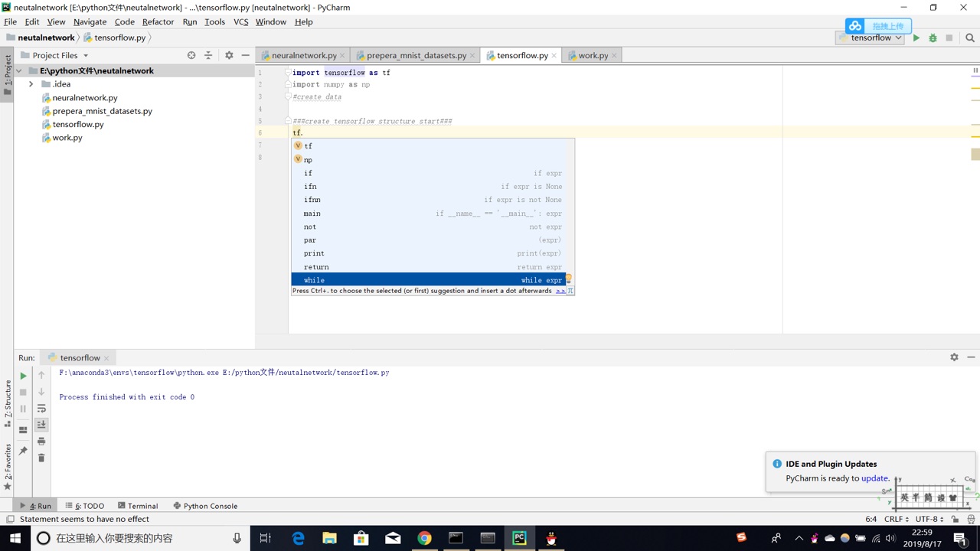Viewport: 980px width, 551px height.
Task: Click the down arrow in the Run console toolbar
Action: coord(41,392)
